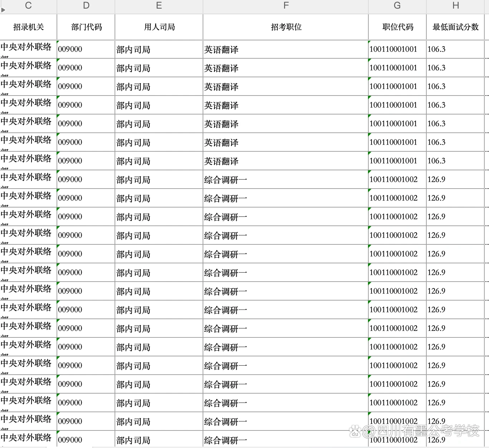Select the topmost 英语翻译 cell
This screenshot has width=489, height=448.
pos(286,49)
